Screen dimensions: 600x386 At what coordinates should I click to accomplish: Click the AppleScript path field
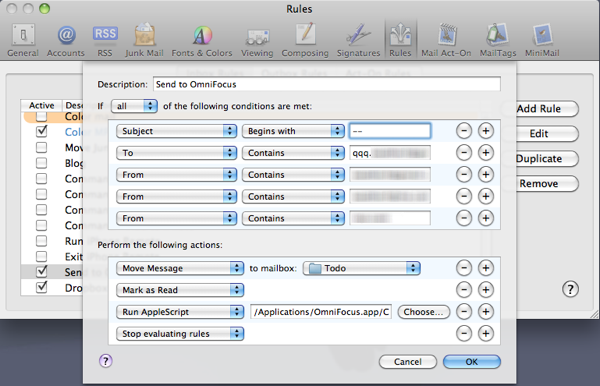pos(321,312)
